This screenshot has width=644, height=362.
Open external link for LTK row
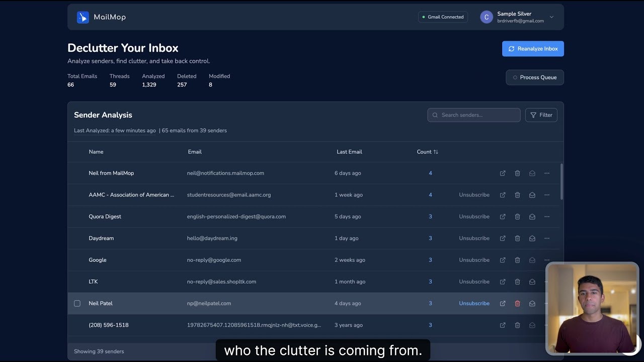503,282
